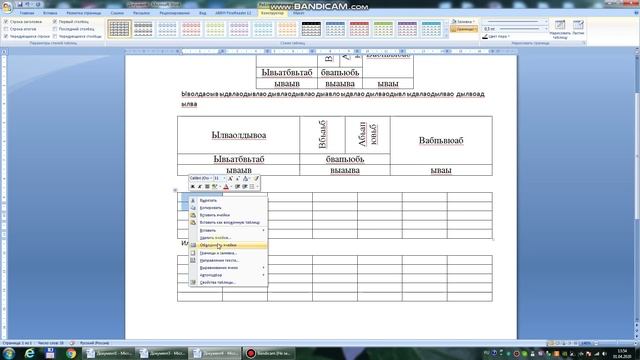The width and height of the screenshot is (640, 360).
Task: Open the View (Вид) ribbon tab
Action: click(202, 13)
